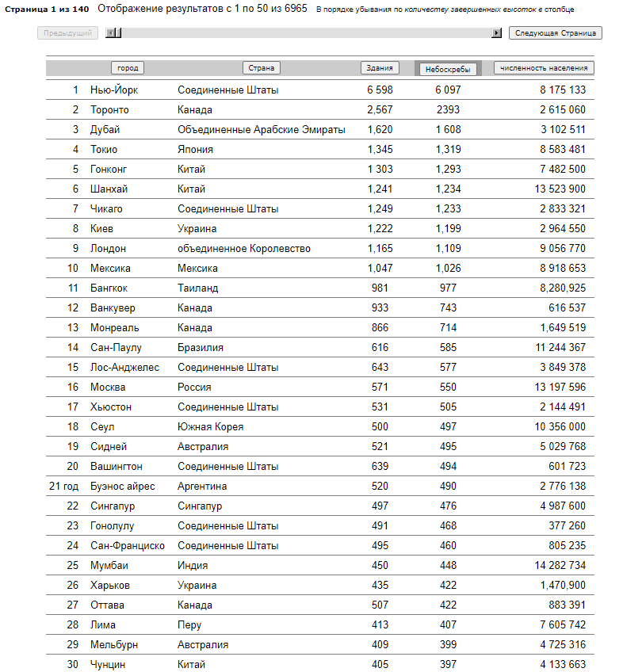The width and height of the screenshot is (623, 672).
Task: Click the left arrow of page scrollbar
Action: [110, 33]
